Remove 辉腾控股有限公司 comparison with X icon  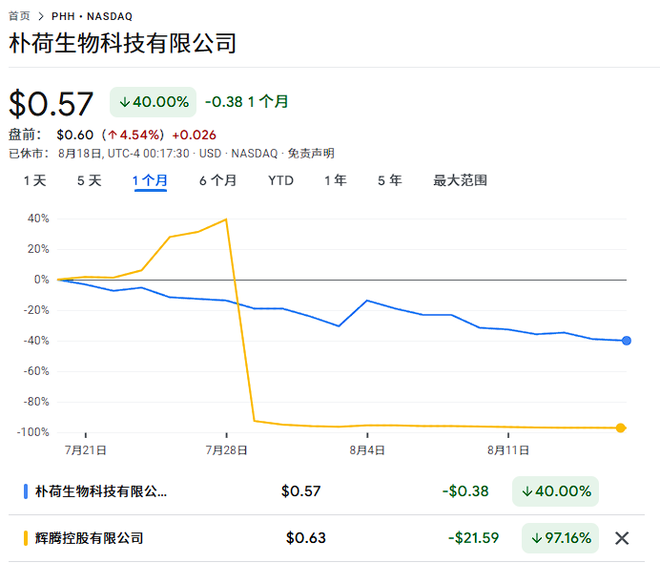click(x=622, y=538)
